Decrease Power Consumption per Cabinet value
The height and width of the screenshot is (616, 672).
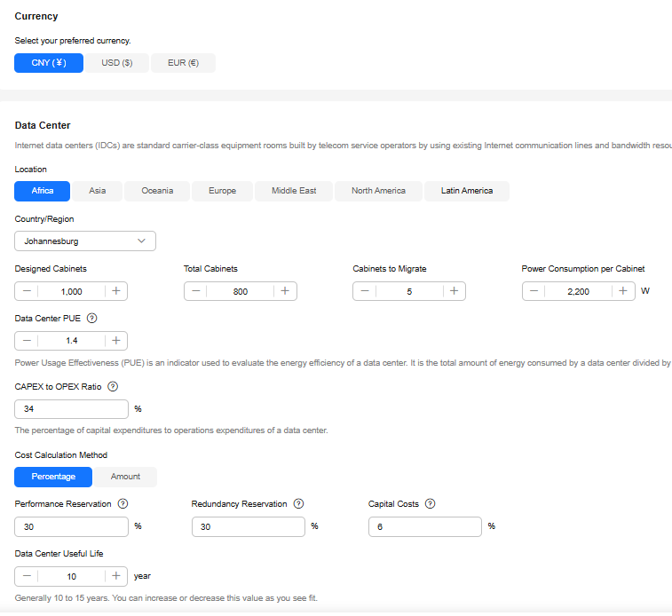[534, 291]
